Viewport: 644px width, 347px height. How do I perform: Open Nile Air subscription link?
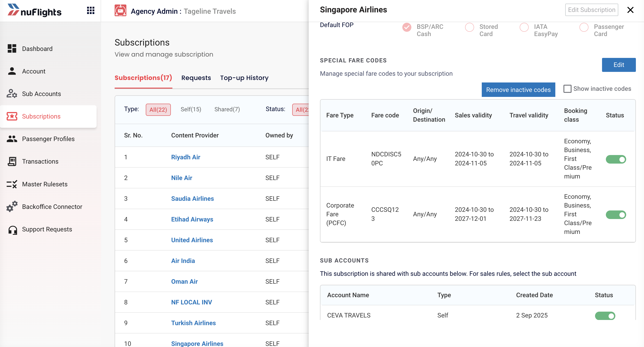tap(181, 178)
